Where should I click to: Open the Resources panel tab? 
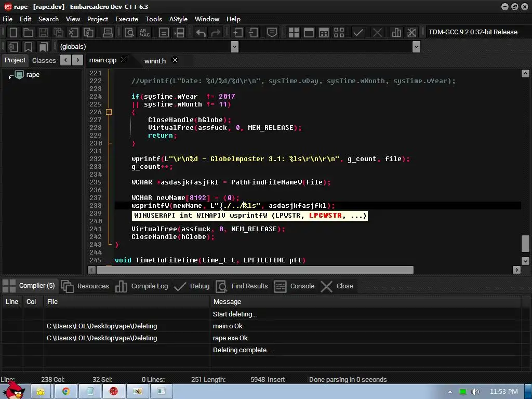click(x=85, y=286)
